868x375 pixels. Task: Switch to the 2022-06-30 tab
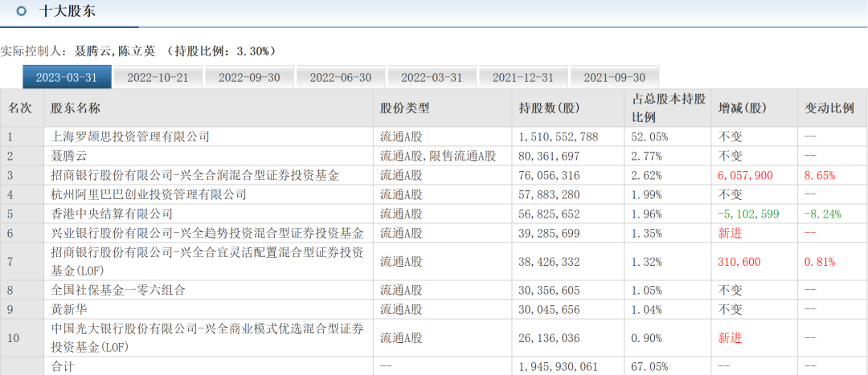(341, 77)
